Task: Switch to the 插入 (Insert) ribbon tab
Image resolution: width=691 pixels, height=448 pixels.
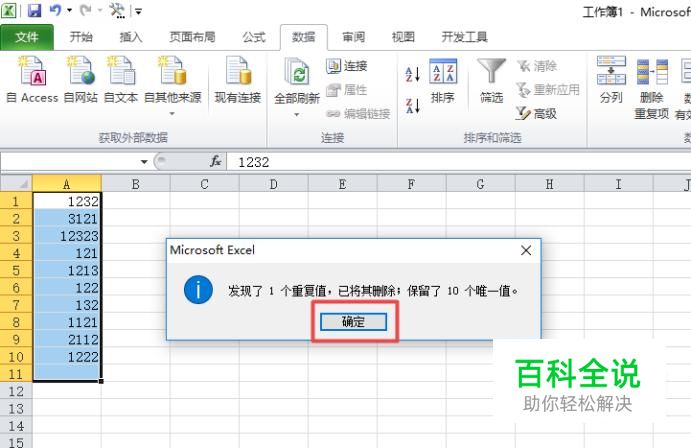Action: point(131,37)
